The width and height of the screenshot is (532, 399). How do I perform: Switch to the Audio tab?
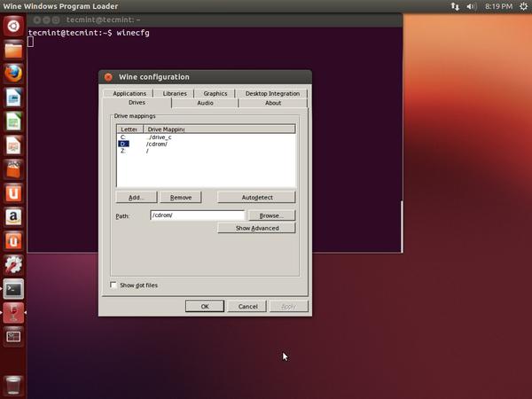(205, 103)
